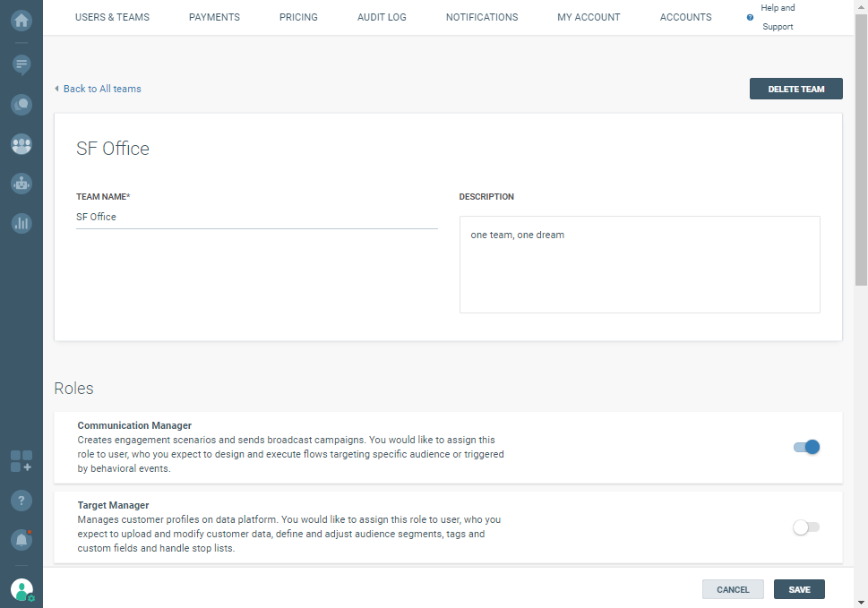The width and height of the screenshot is (868, 608).
Task: Enable the Target Manager role toggle
Action: tap(806, 527)
